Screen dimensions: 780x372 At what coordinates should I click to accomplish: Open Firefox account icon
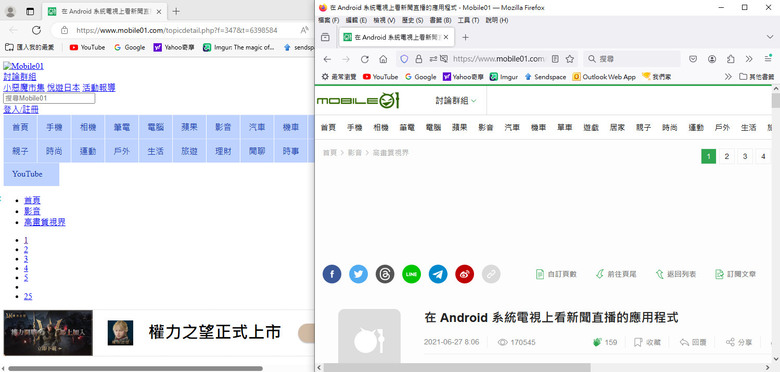pos(712,59)
